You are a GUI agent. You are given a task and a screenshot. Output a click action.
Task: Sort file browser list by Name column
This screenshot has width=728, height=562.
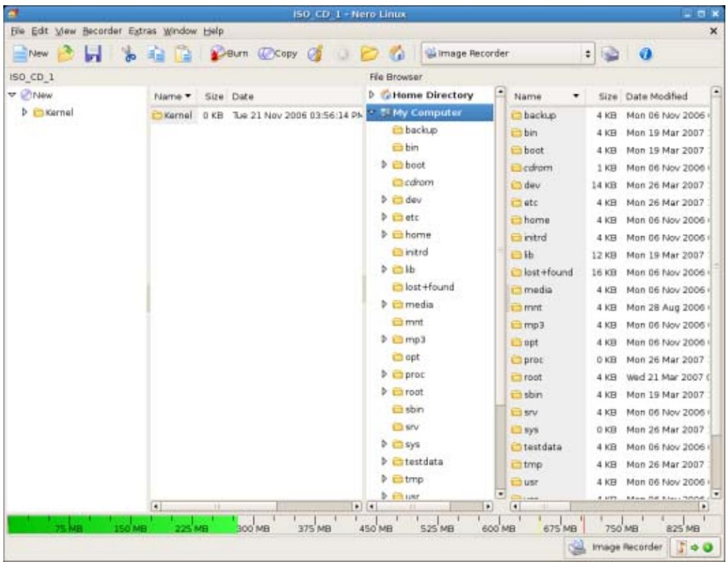[547, 97]
